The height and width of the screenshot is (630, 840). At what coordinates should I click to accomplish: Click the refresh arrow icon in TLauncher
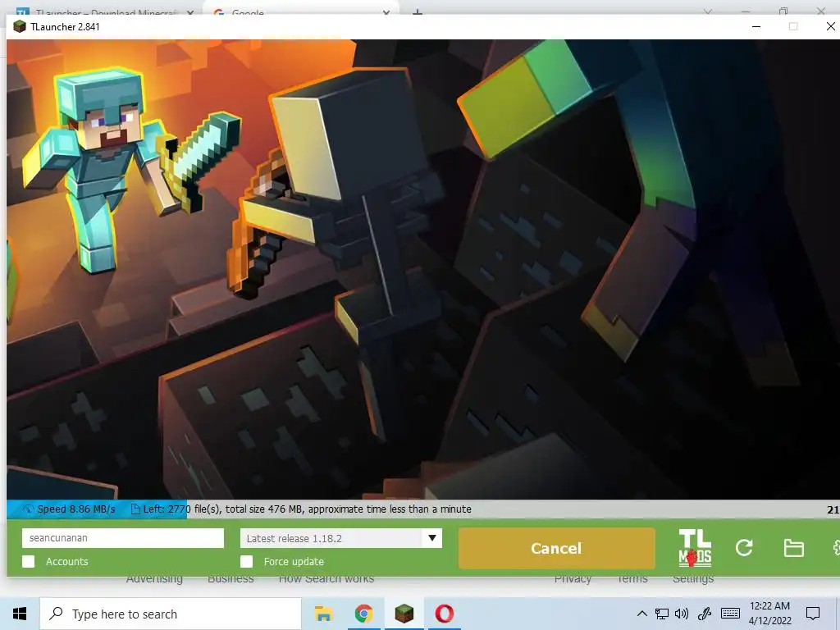pos(744,547)
